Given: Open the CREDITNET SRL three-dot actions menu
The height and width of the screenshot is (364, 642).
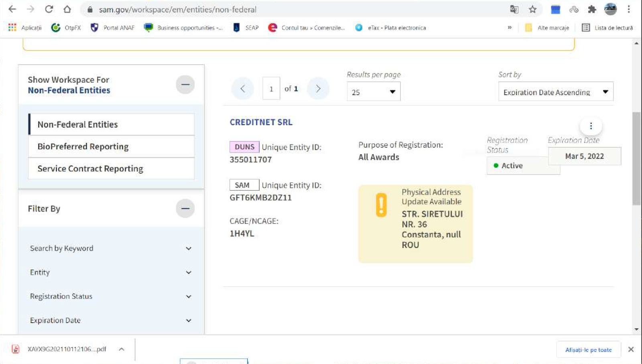Looking at the screenshot, I should tap(591, 126).
